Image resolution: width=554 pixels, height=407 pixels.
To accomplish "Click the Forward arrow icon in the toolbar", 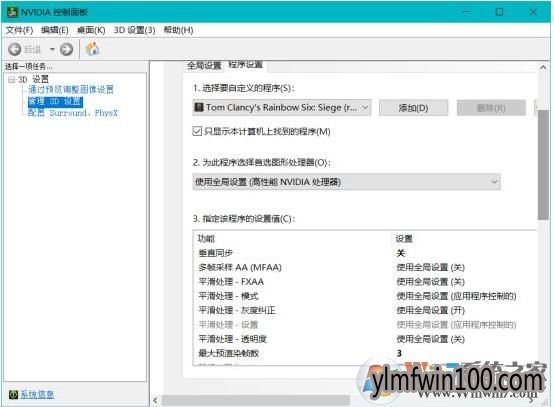I will click(66, 49).
